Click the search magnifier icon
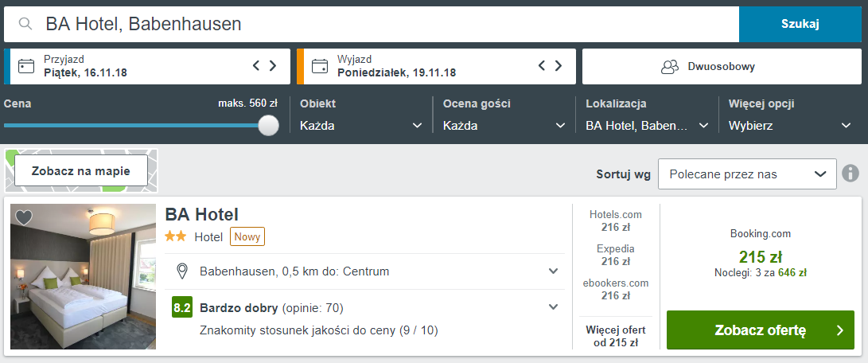 coord(26,24)
